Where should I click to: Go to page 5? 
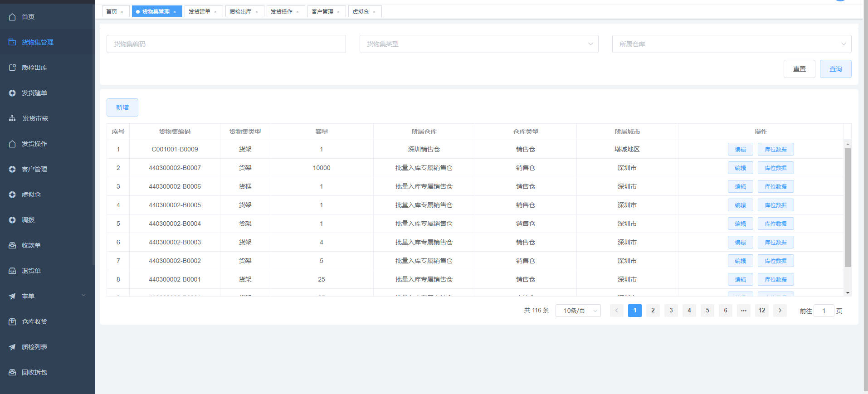click(707, 311)
